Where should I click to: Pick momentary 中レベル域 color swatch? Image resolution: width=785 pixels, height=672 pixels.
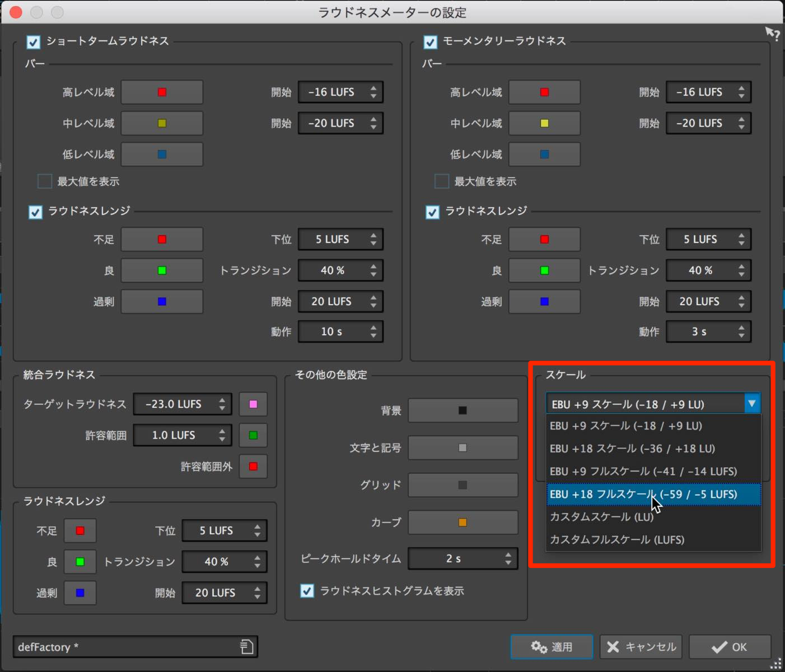[544, 123]
